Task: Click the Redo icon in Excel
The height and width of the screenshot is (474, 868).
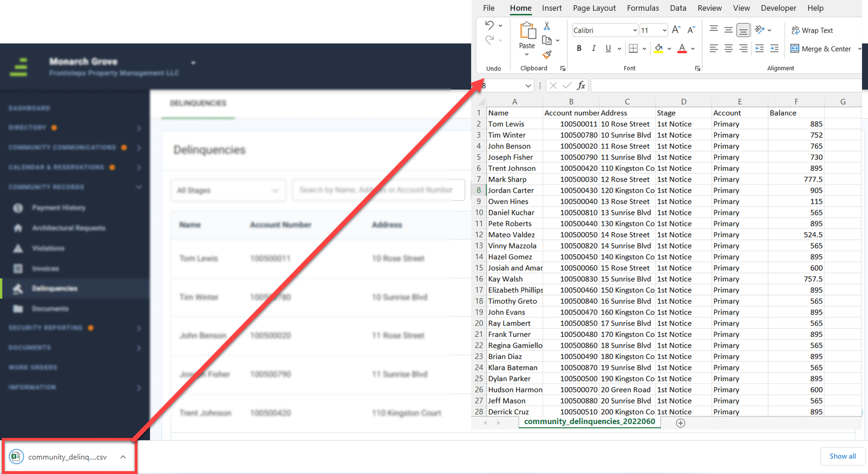Action: 489,40
